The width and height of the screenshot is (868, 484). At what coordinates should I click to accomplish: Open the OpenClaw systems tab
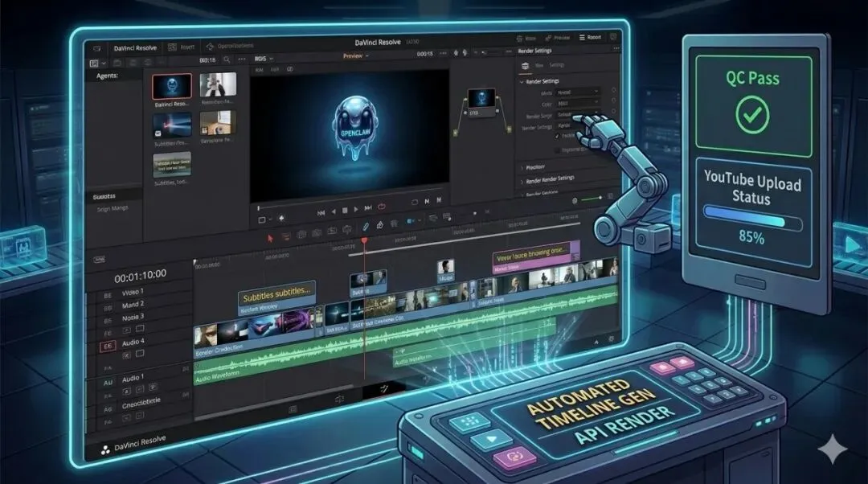(230, 46)
